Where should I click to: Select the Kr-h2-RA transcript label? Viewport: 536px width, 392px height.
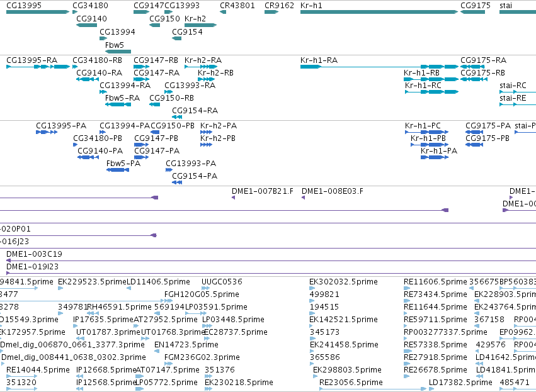point(203,60)
